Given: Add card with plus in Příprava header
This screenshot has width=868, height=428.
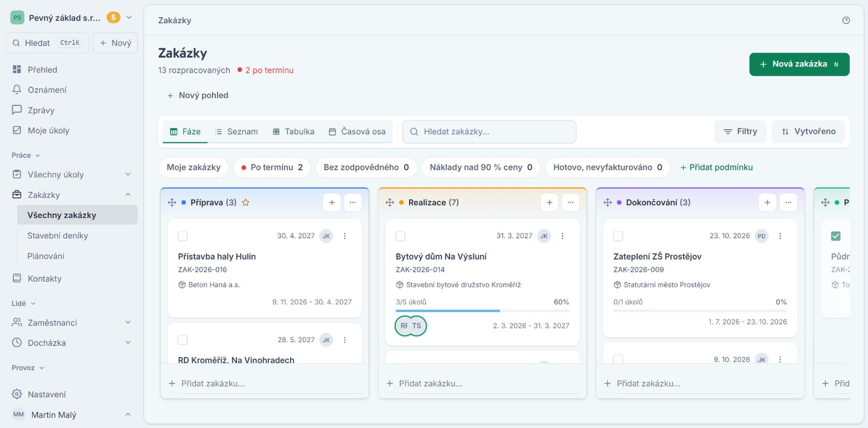Looking at the screenshot, I should (332, 203).
